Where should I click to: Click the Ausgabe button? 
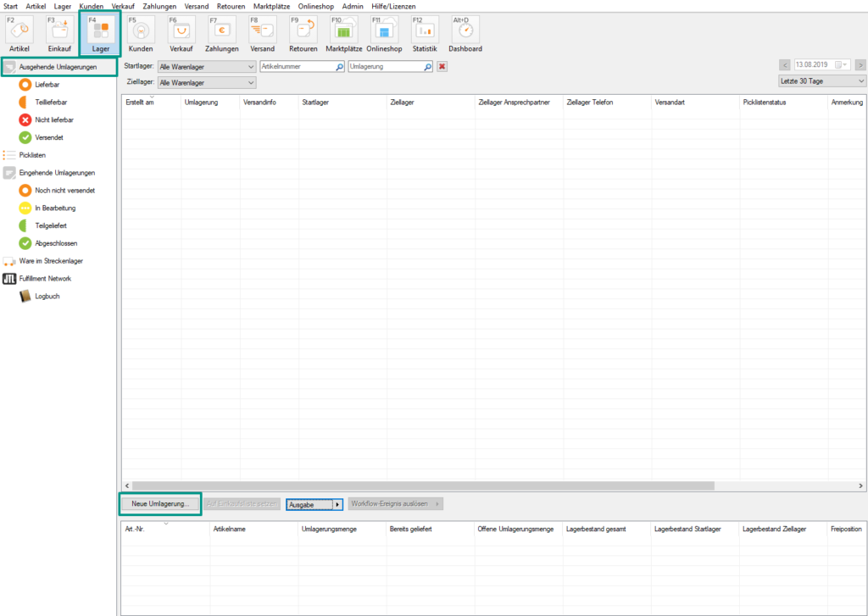[314, 504]
